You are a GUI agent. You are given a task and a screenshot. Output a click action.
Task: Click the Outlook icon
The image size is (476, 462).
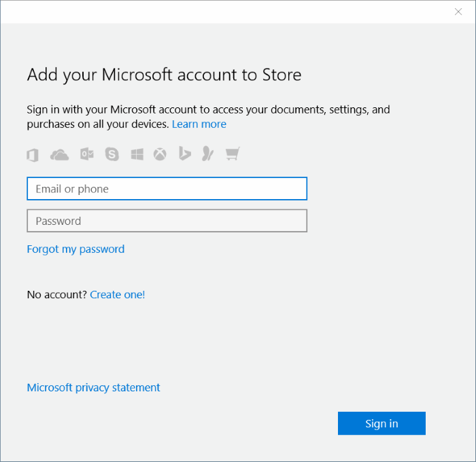tap(87, 154)
